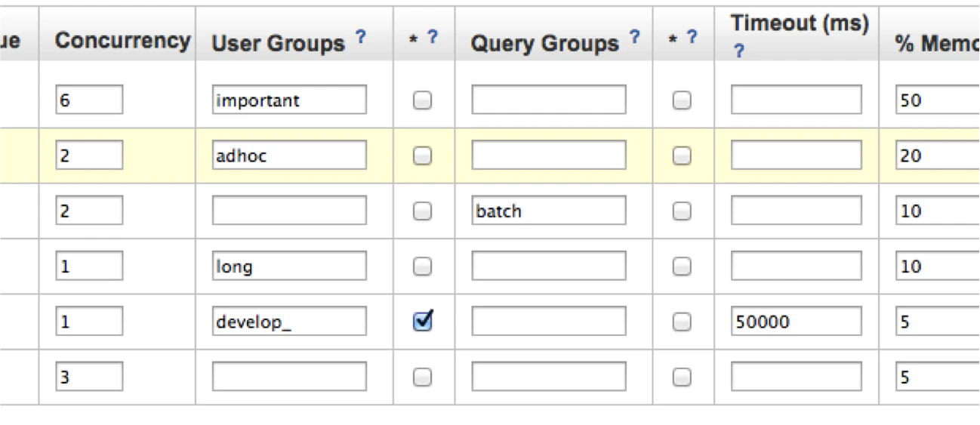The height and width of the screenshot is (425, 980).
Task: Edit memory percent field in develop_ row
Action: 938,322
